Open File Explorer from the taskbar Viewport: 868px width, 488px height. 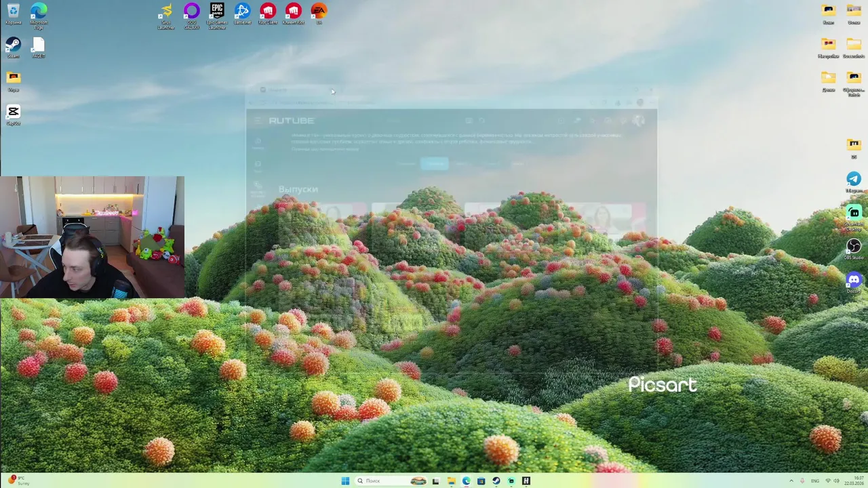pos(451,481)
